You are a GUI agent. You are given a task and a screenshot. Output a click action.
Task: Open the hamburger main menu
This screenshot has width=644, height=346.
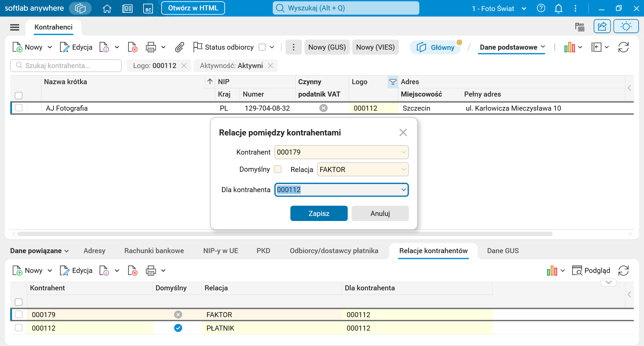coord(15,27)
